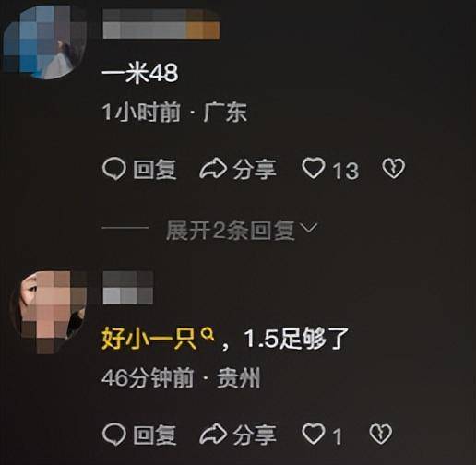
Task: Expand 展开2条回复 replies
Action: [x=231, y=230]
